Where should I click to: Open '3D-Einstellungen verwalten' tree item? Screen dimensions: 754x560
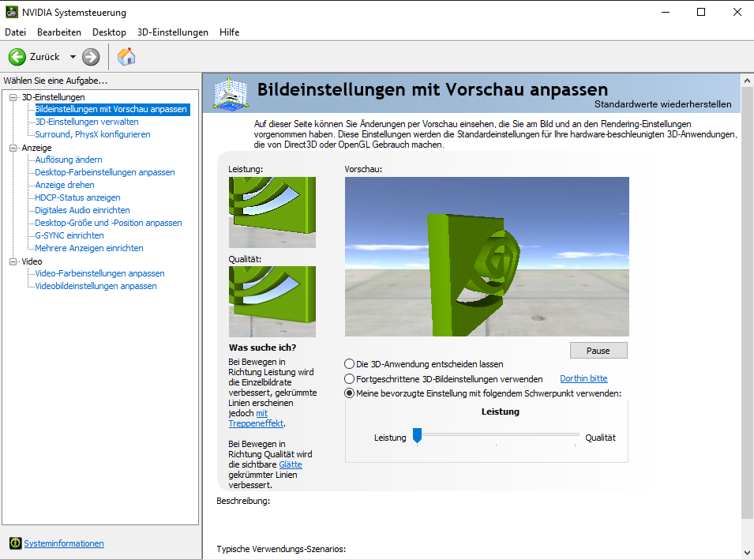[x=87, y=122]
